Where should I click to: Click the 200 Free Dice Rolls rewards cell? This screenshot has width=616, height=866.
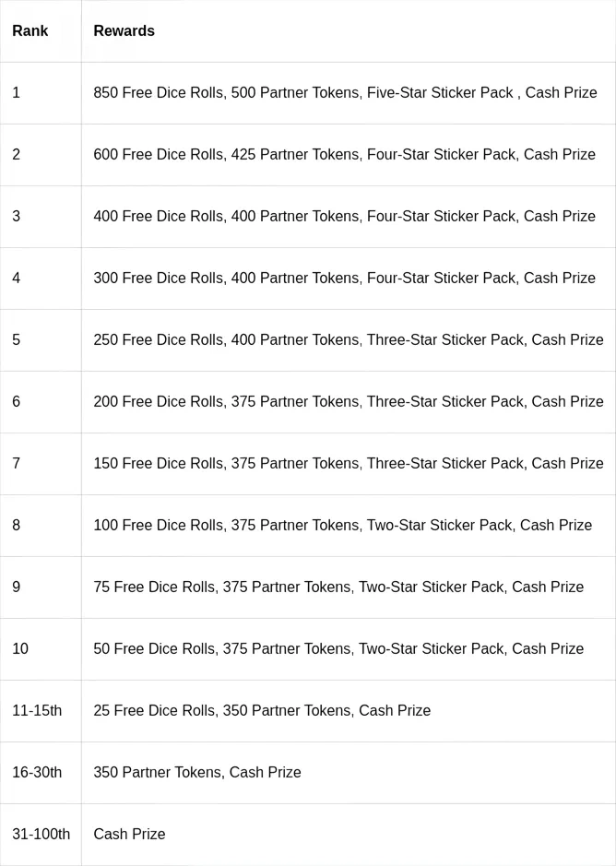(348, 402)
